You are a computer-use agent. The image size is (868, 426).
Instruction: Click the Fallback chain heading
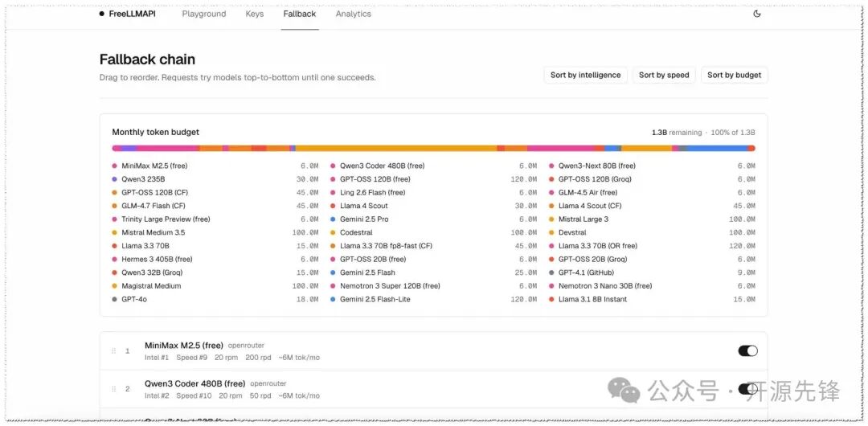click(x=147, y=59)
